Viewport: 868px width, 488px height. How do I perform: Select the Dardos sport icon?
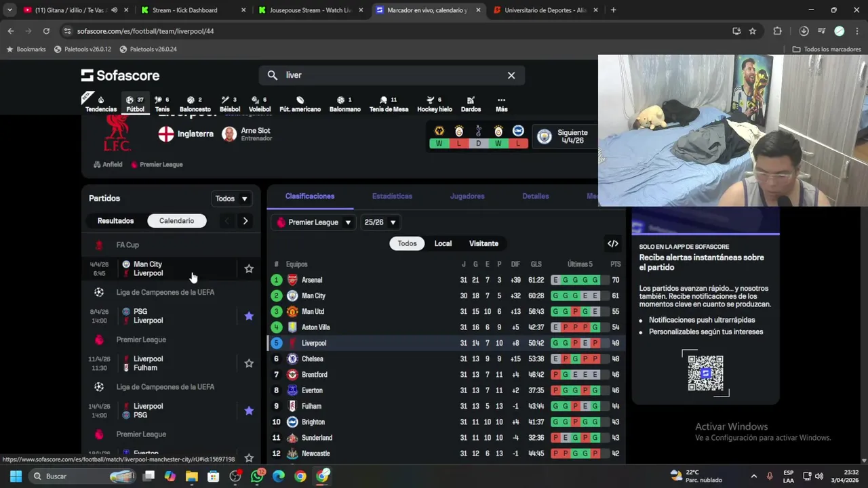pos(471,104)
